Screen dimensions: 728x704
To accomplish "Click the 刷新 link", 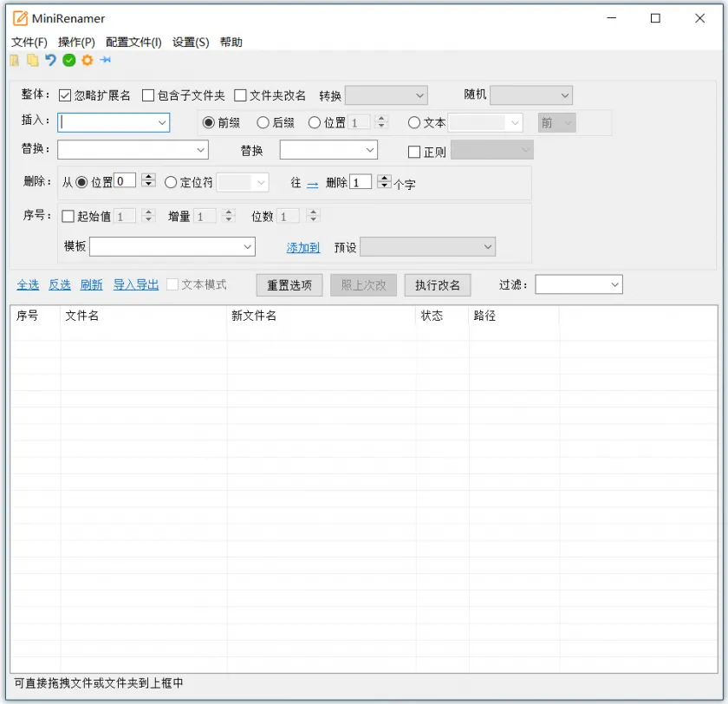I will [92, 284].
